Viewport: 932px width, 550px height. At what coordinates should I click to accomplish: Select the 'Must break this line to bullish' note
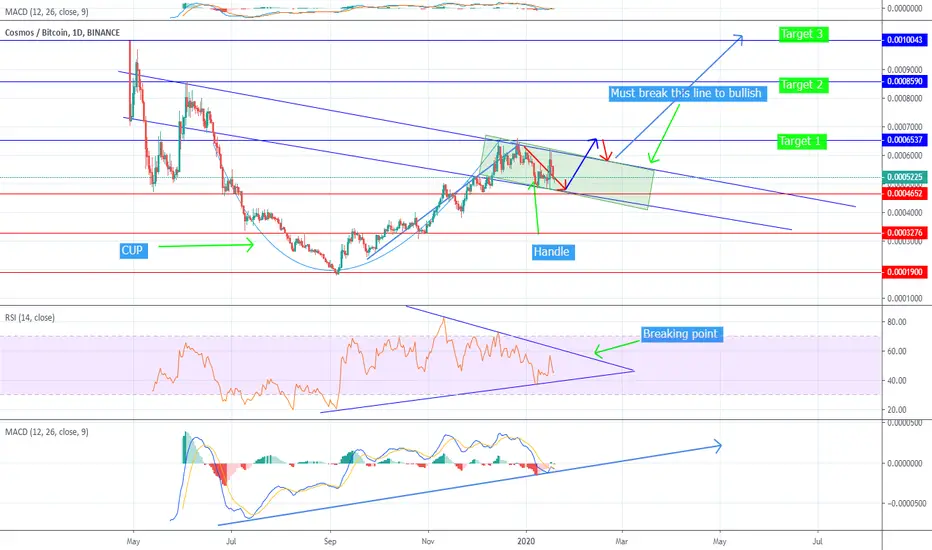[x=687, y=93]
